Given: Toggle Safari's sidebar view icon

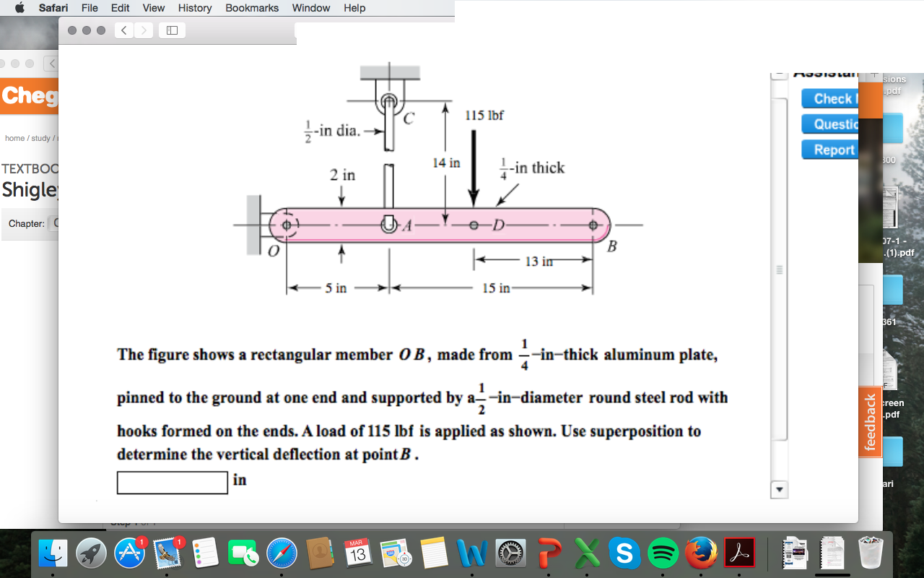Looking at the screenshot, I should click(172, 30).
